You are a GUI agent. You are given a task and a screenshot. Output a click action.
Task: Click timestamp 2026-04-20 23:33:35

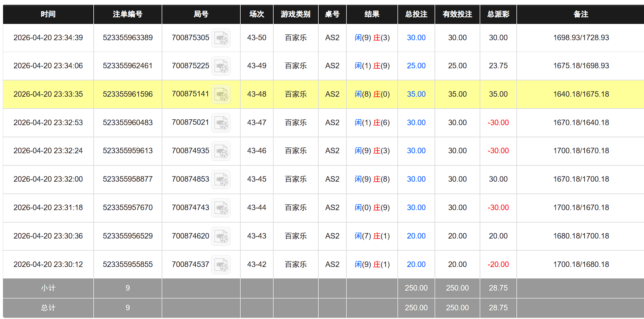48,94
